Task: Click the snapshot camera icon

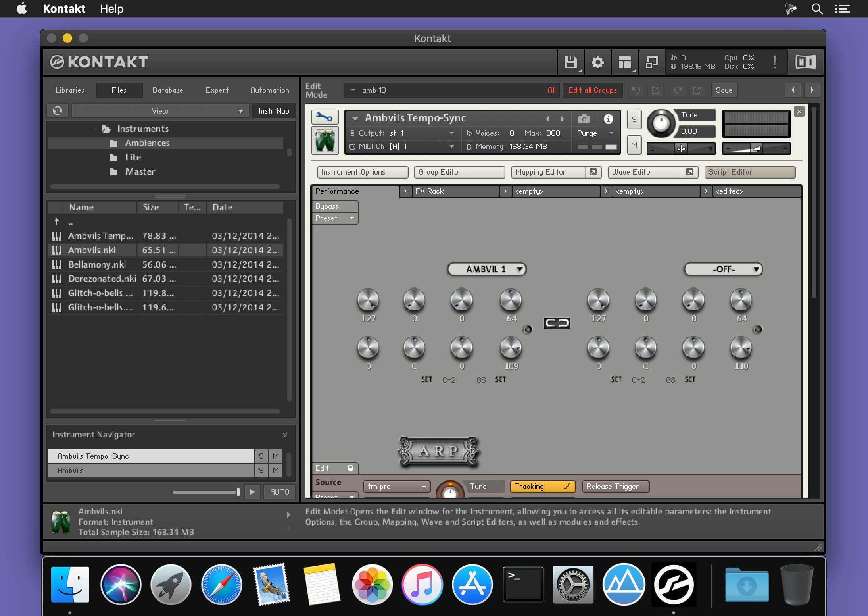Action: (x=584, y=119)
